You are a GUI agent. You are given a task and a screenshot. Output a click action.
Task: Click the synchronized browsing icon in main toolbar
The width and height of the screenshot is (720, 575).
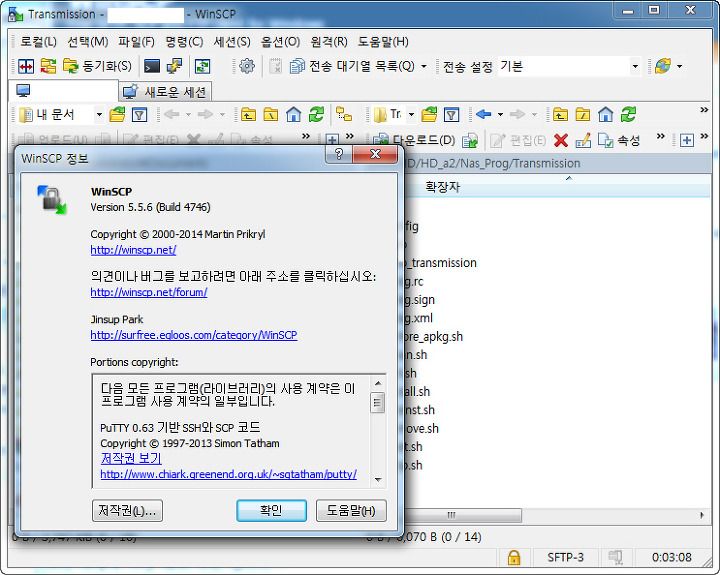tap(202, 67)
